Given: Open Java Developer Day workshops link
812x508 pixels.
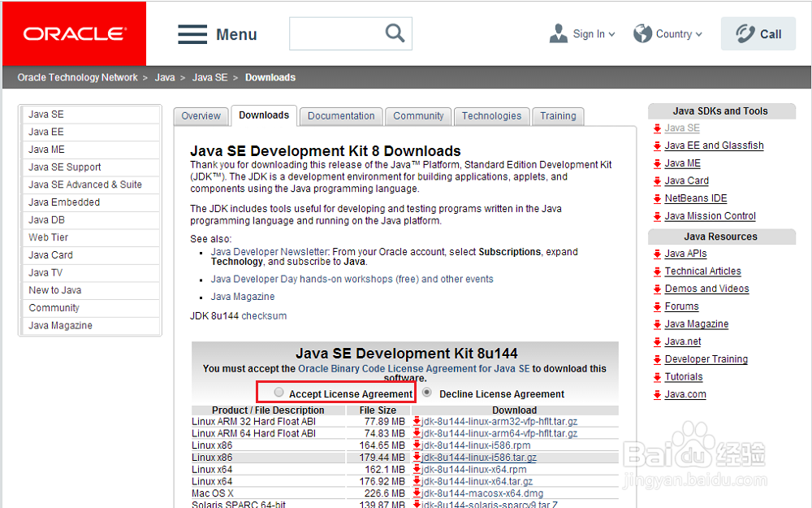Looking at the screenshot, I should pos(352,279).
